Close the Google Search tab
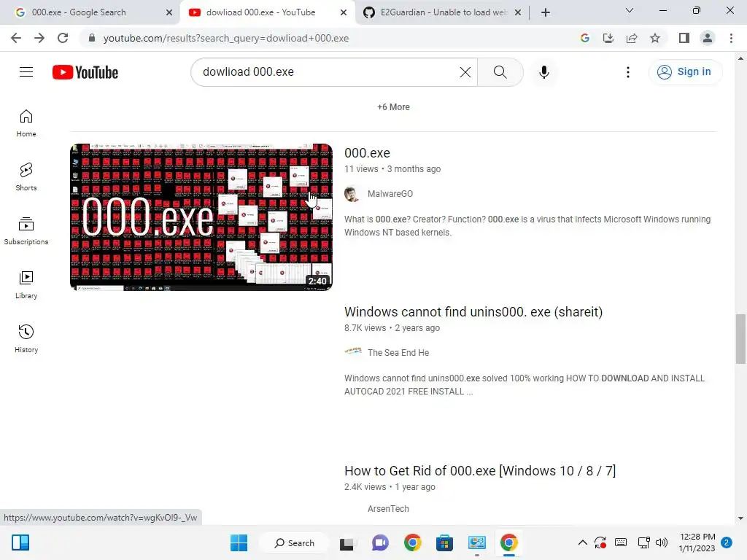This screenshot has height=560, width=747. coord(169,13)
